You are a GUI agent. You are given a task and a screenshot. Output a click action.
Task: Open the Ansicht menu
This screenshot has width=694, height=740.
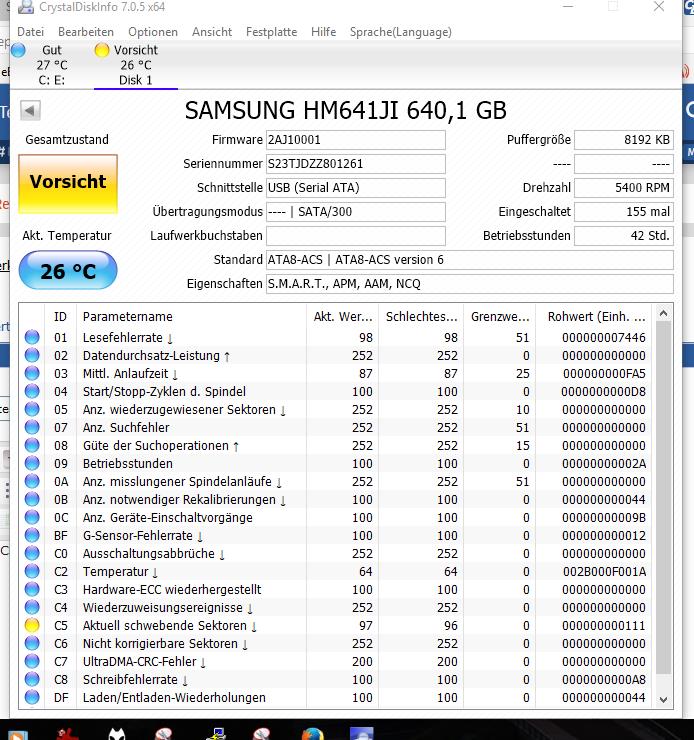[x=212, y=32]
